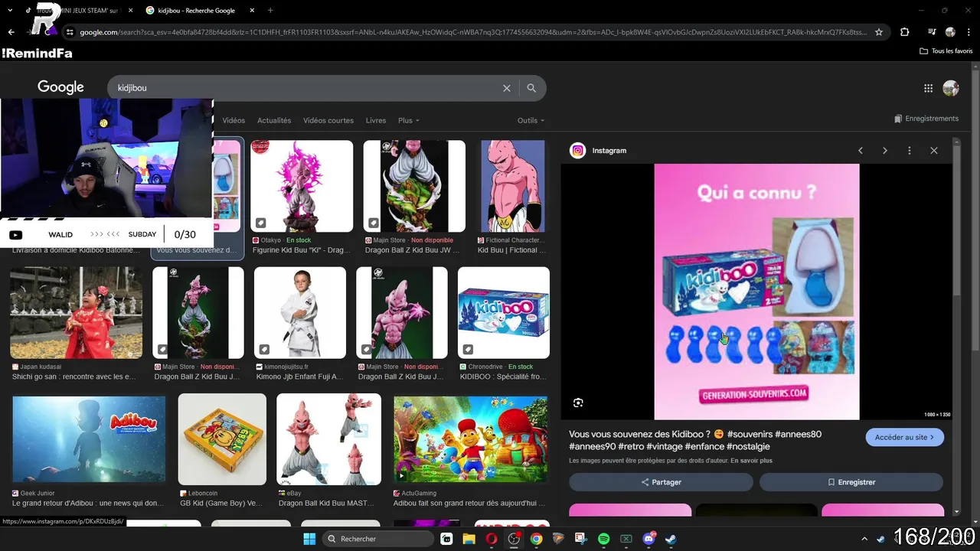Expand the system tray hidden icons chevron

pos(865,539)
